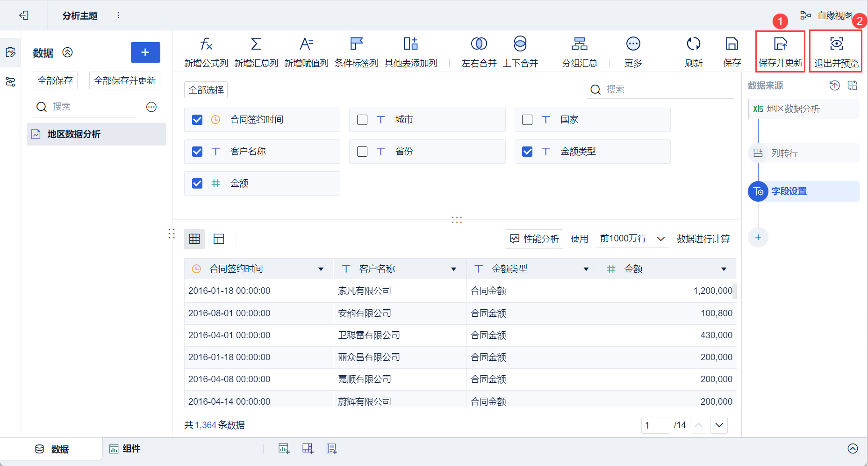Select the 地区数据分析 data source step

(x=803, y=109)
